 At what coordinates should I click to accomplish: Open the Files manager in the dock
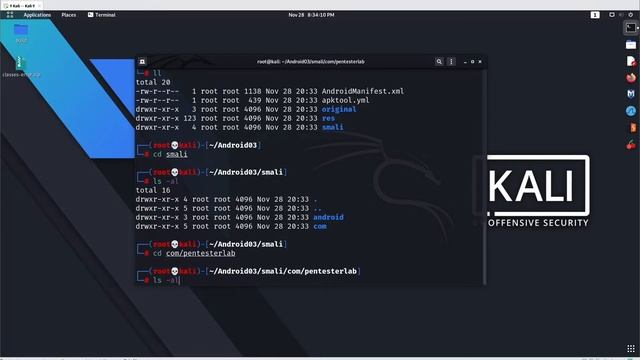[631, 44]
